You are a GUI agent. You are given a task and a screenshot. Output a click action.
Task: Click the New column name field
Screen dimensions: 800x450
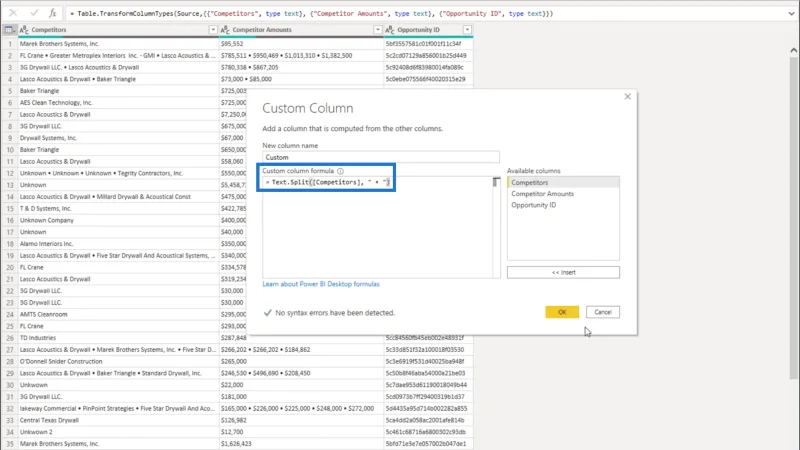click(381, 157)
